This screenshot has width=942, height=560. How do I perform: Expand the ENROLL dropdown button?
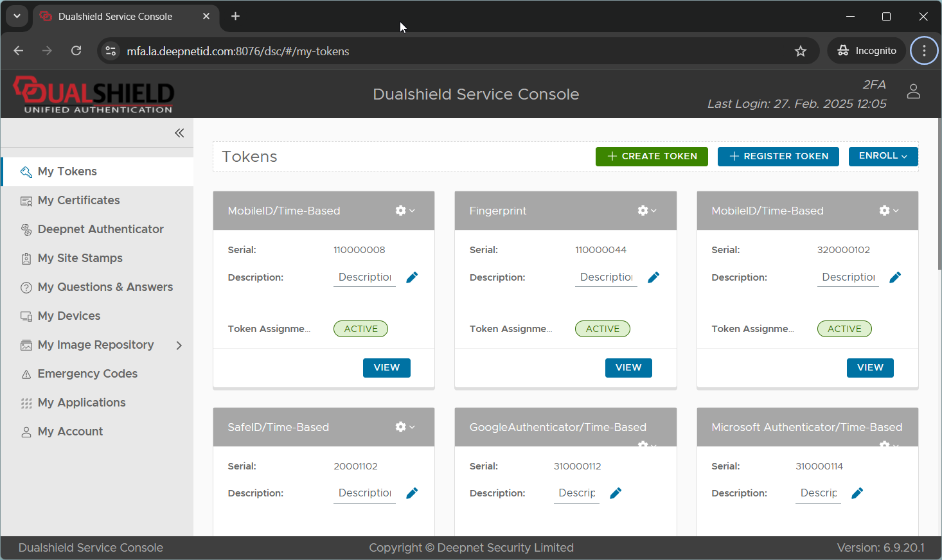tap(883, 156)
